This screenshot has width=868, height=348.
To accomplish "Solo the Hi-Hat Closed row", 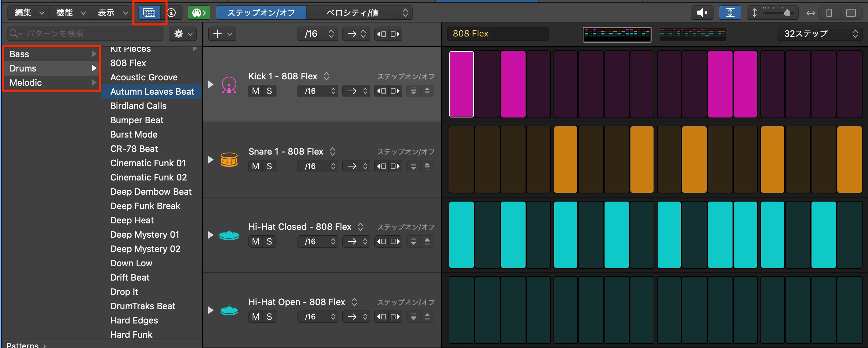I will pyautogui.click(x=269, y=241).
